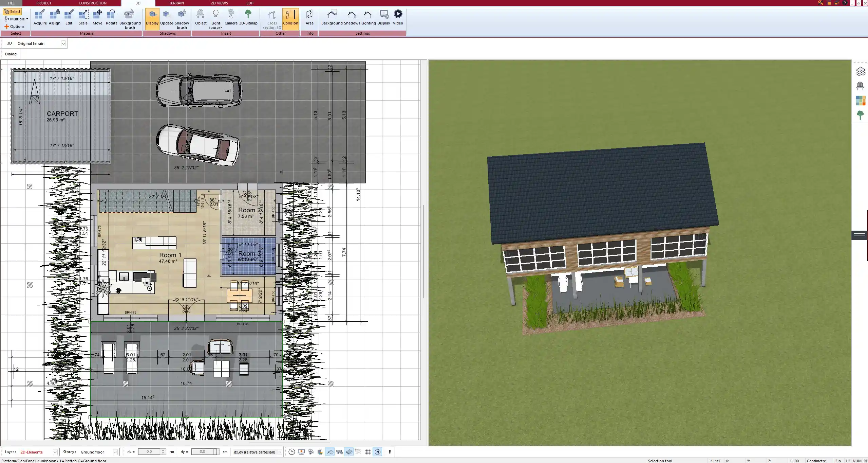Toggle the grid display in status bar
This screenshot has height=463, width=868.
pos(368,452)
